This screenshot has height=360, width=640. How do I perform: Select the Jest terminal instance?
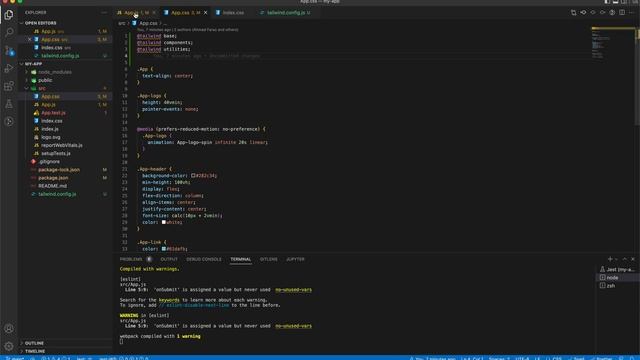pos(617,269)
